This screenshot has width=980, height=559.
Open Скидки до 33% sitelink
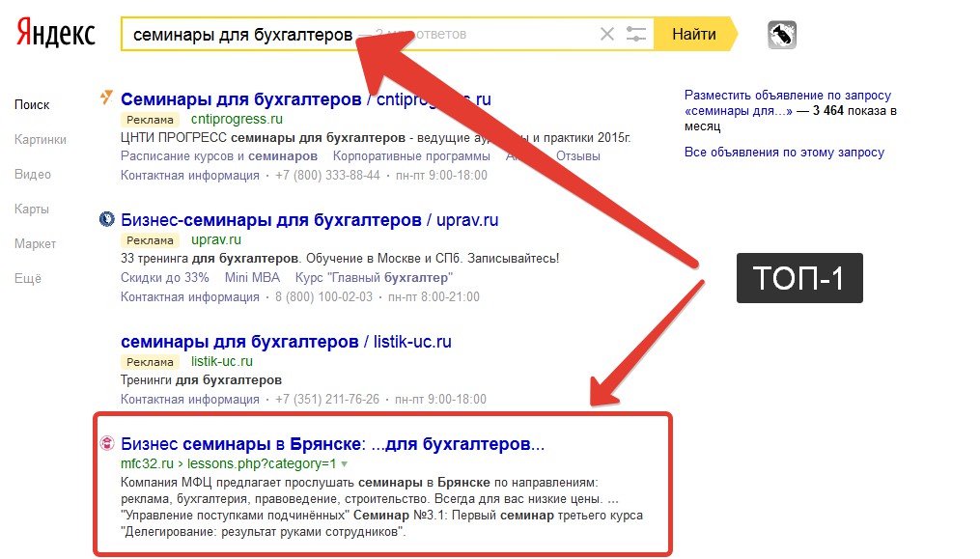click(165, 278)
